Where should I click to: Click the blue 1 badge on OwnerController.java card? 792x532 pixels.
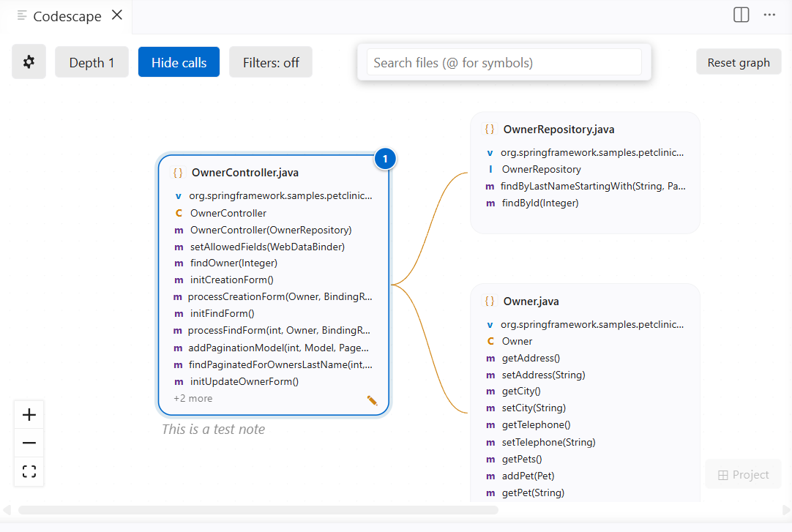[385, 158]
